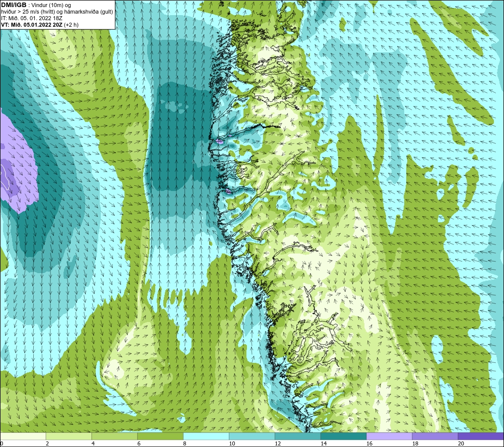Viewport: 504px width, 447px height.
Task: Choose the dark green 6–8 m/s legend swatch
Action: [x=160, y=436]
